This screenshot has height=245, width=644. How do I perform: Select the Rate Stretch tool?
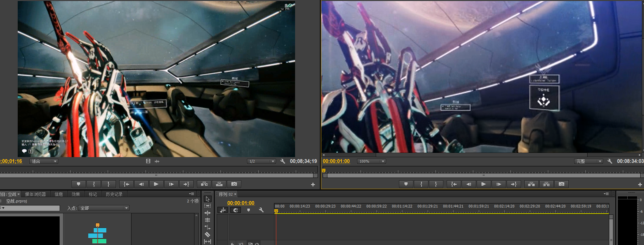point(208,227)
